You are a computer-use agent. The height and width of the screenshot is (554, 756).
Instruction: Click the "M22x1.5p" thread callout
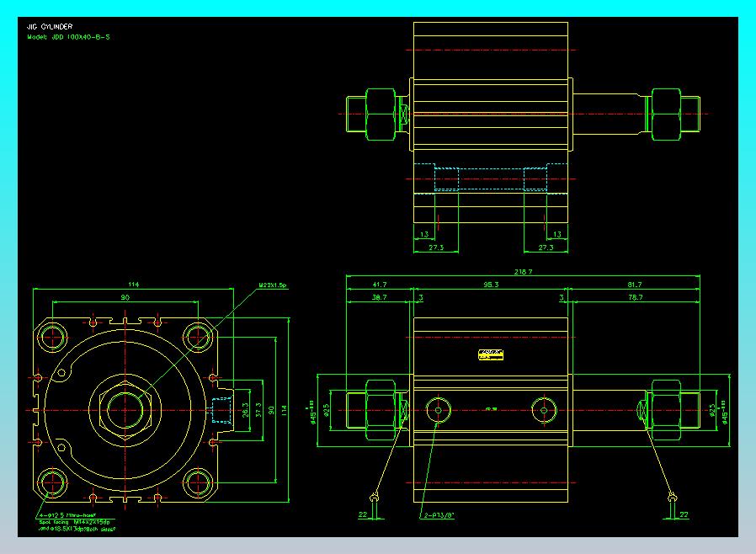pyautogui.click(x=273, y=285)
